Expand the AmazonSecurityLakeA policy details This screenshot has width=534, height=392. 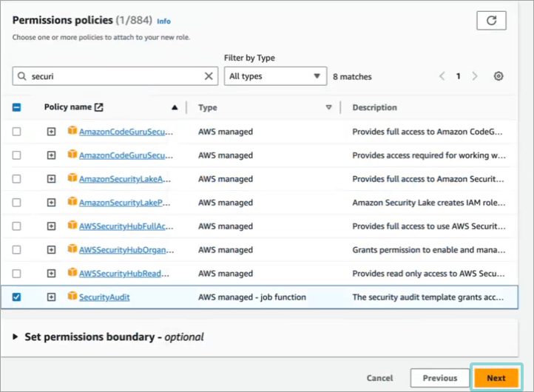click(51, 179)
